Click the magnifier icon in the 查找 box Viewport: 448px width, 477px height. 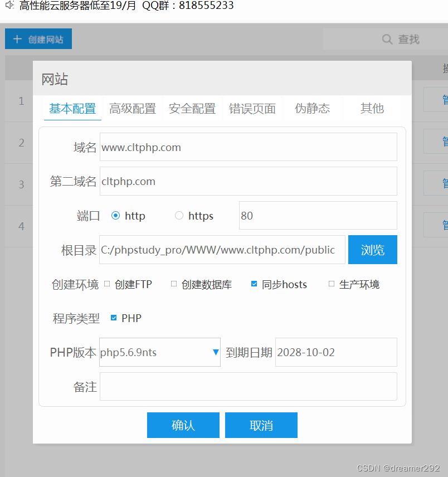pyautogui.click(x=387, y=39)
